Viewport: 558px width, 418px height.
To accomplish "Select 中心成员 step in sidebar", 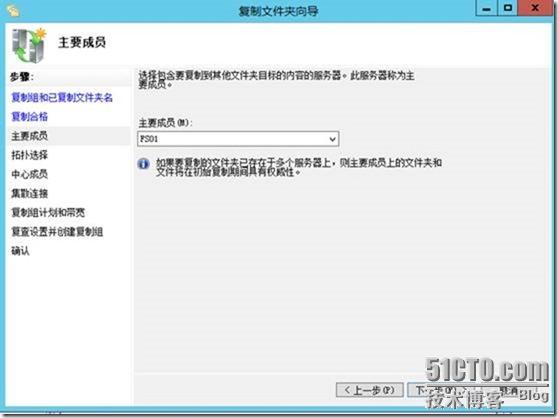I will (x=30, y=174).
